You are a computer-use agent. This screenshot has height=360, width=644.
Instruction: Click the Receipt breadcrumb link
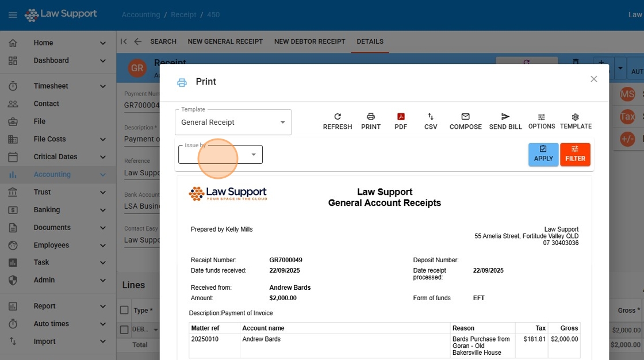[183, 15]
